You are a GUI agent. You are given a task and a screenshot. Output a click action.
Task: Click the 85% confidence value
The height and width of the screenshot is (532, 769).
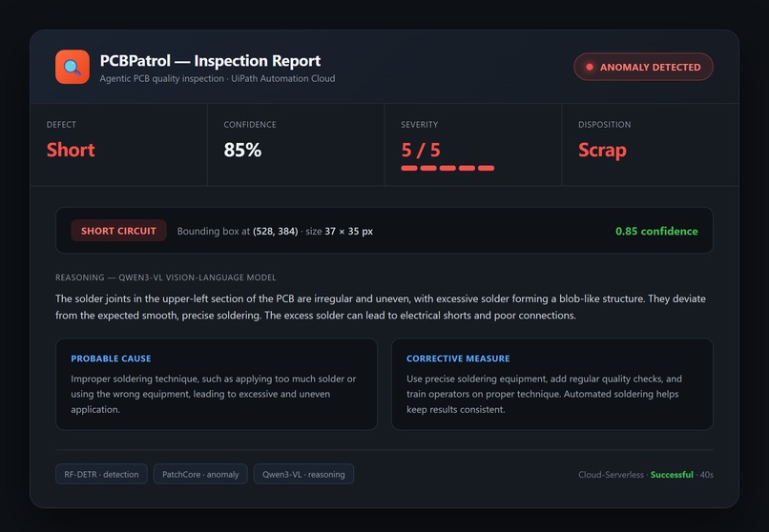point(242,150)
